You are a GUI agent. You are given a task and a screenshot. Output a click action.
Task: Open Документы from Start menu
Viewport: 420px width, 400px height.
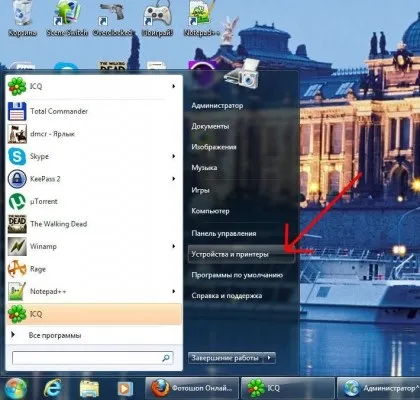[x=210, y=126]
